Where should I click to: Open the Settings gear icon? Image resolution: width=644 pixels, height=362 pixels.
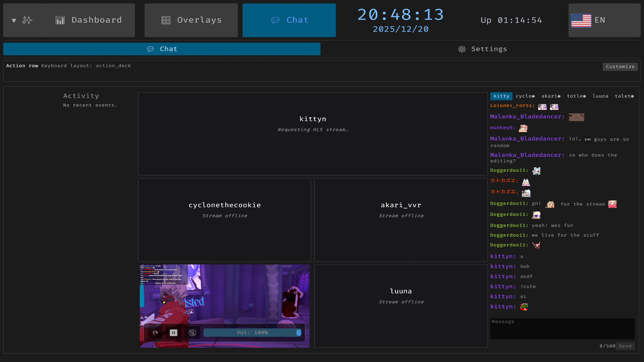(x=462, y=49)
